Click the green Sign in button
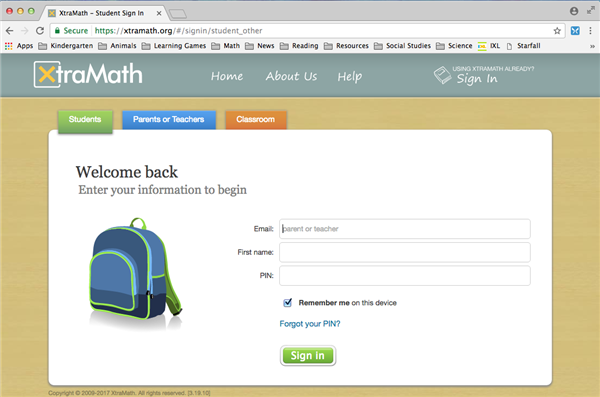This screenshot has height=397, width=600. click(x=308, y=356)
